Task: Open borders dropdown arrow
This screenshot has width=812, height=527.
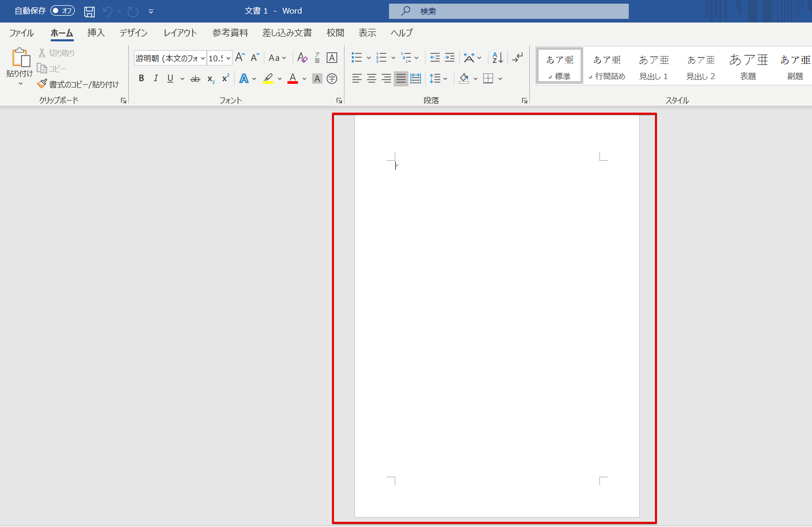Action: pyautogui.click(x=500, y=79)
